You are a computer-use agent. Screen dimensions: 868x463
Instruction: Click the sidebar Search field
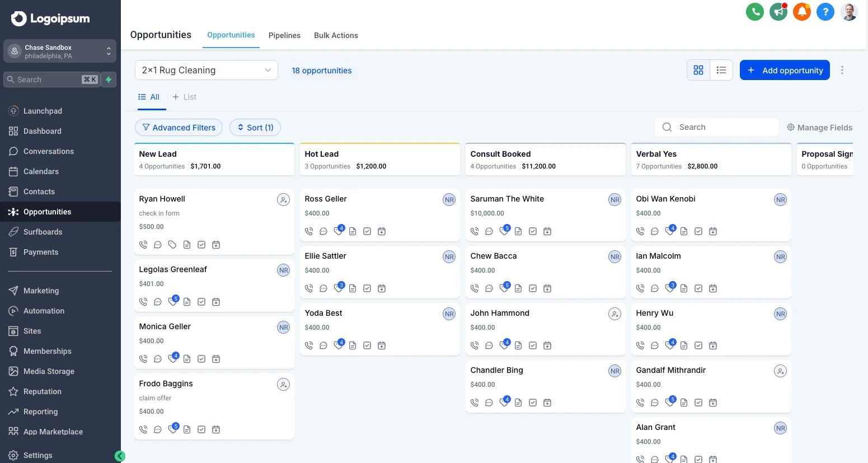click(52, 79)
